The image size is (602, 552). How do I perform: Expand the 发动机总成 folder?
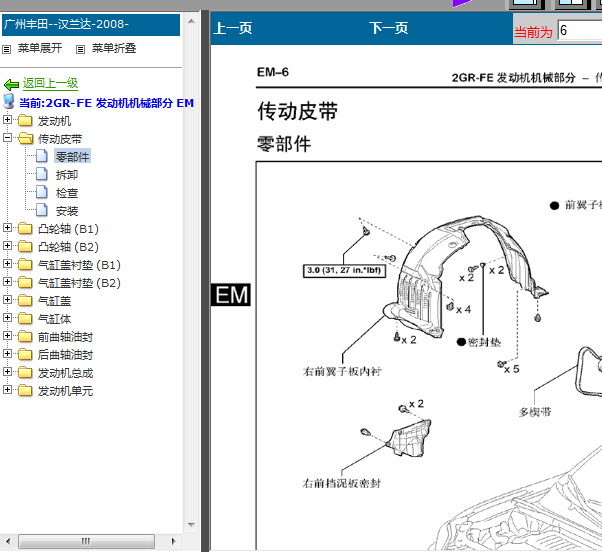point(7,372)
